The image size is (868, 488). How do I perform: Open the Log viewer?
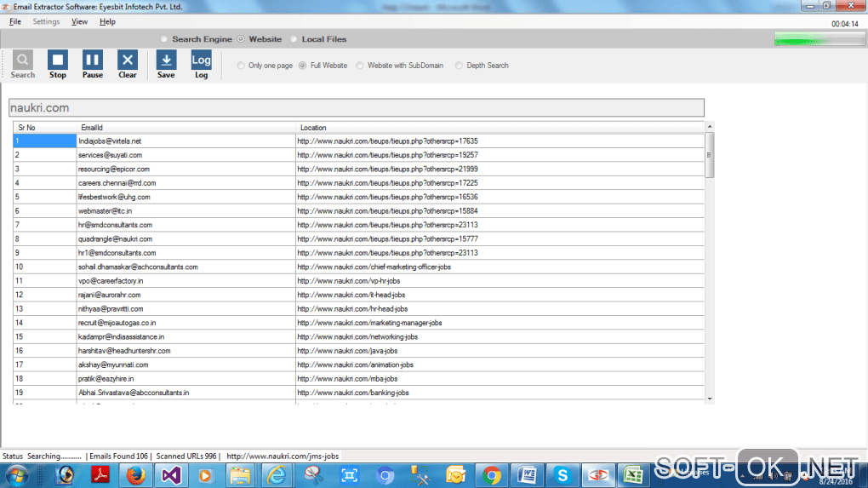tap(201, 64)
